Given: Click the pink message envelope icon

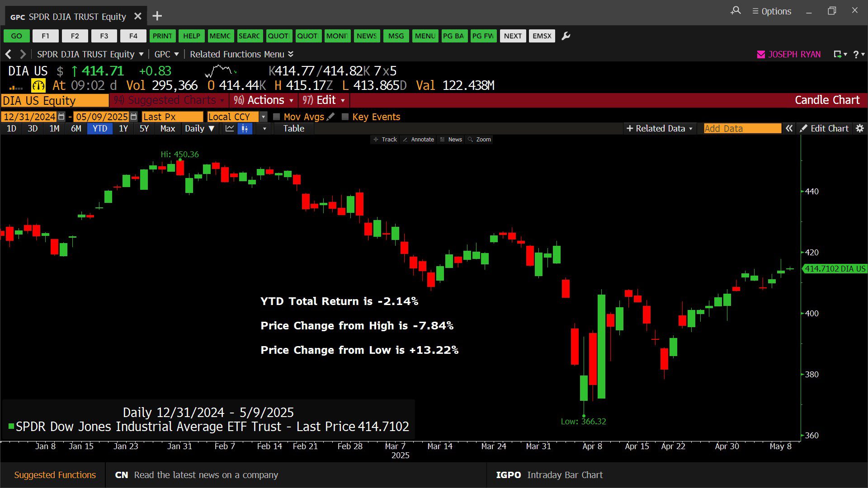Looking at the screenshot, I should [761, 54].
